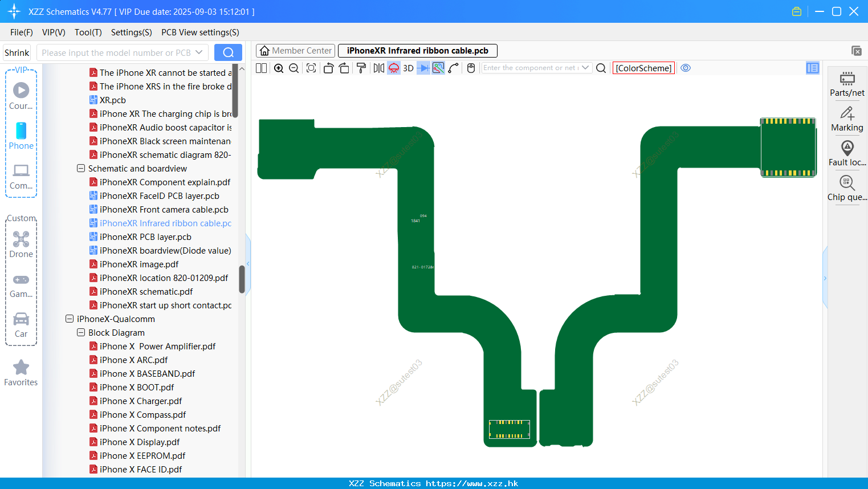Expand the right side panel handle
The height and width of the screenshot is (489, 868).
[x=825, y=278]
